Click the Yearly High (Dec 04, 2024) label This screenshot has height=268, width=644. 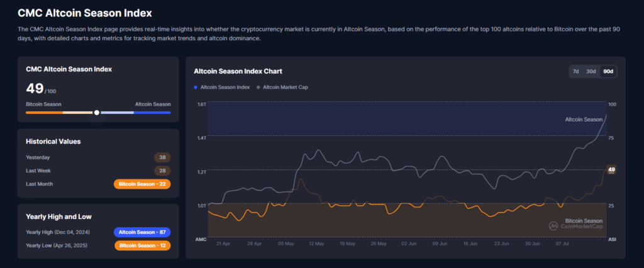click(x=58, y=232)
